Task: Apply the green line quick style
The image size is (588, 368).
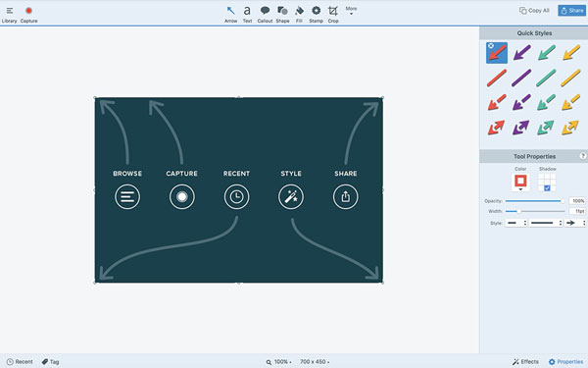Action: [547, 78]
